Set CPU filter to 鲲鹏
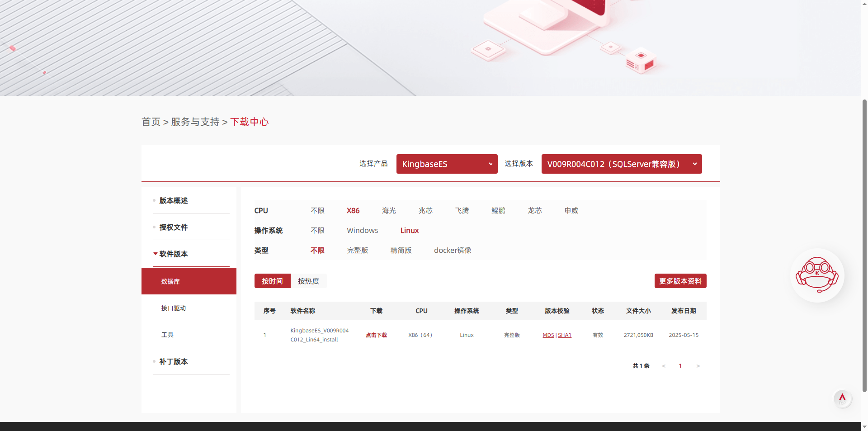This screenshot has height=431, width=868. click(499, 211)
